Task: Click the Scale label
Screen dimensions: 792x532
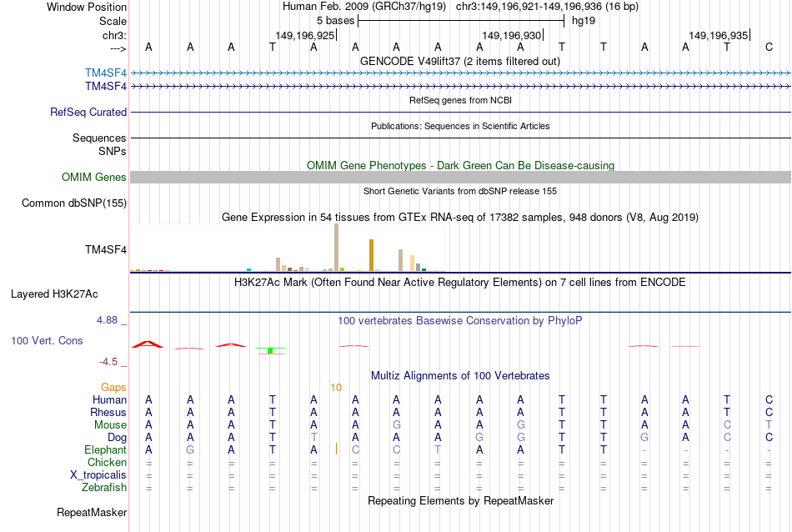Action: coord(113,21)
